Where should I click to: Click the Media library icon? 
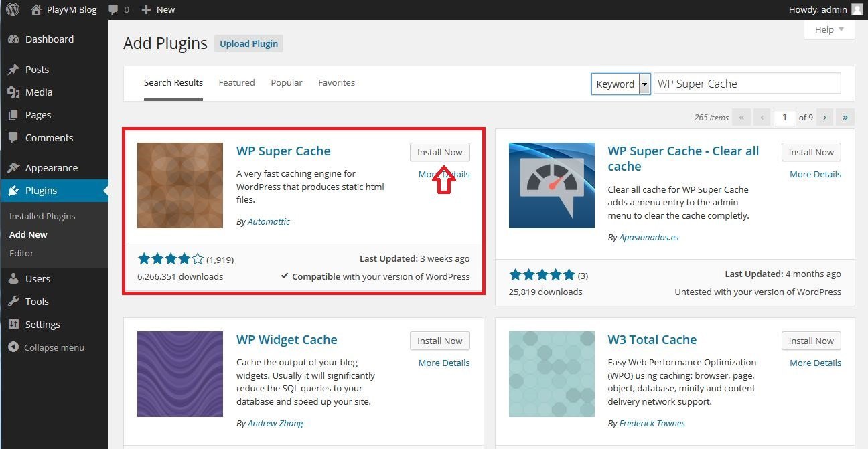pos(15,92)
